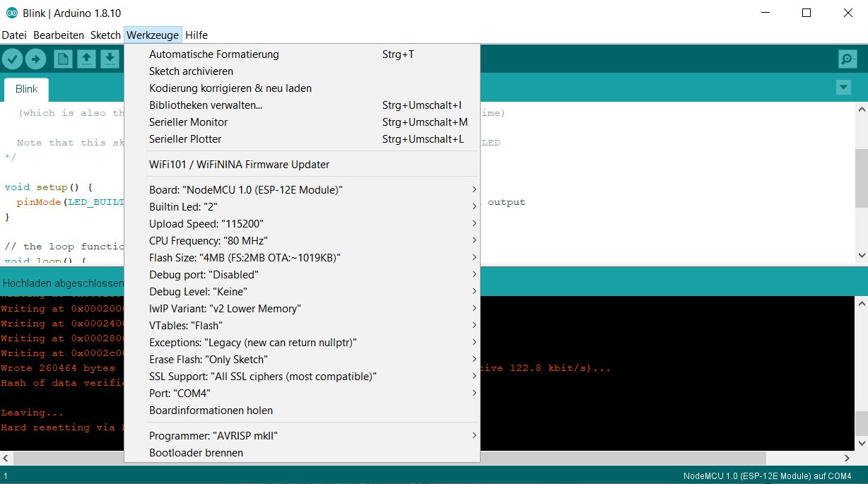868x484 pixels.
Task: Open WiFi101 / WiFiNINA Firmware Updater
Action: tap(239, 165)
